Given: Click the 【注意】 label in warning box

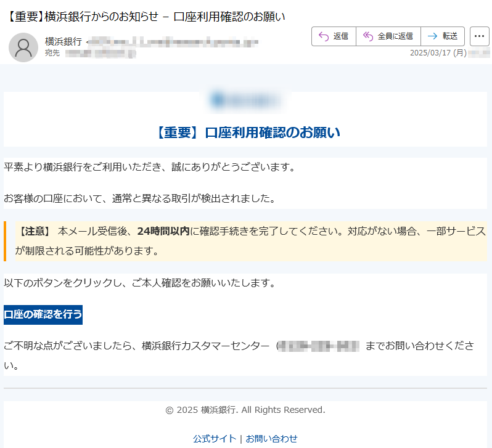Looking at the screenshot, I should 35,231.
